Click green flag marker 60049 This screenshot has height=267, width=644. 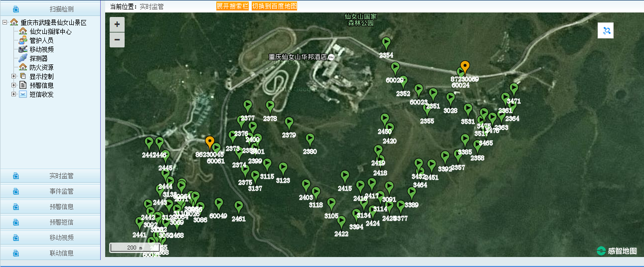[x=218, y=205]
